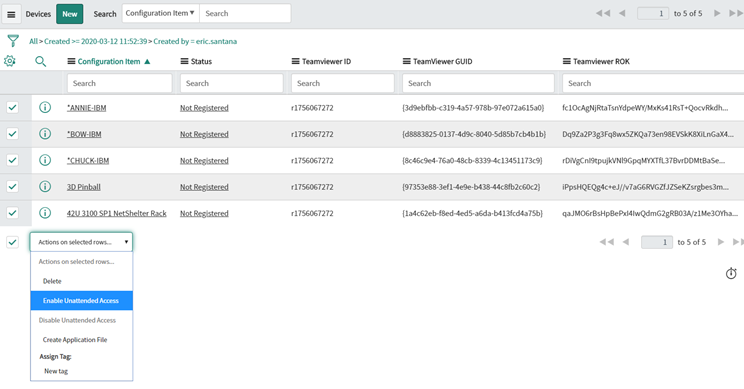Uncheck the 3D Pinball row checkbox

12,186
